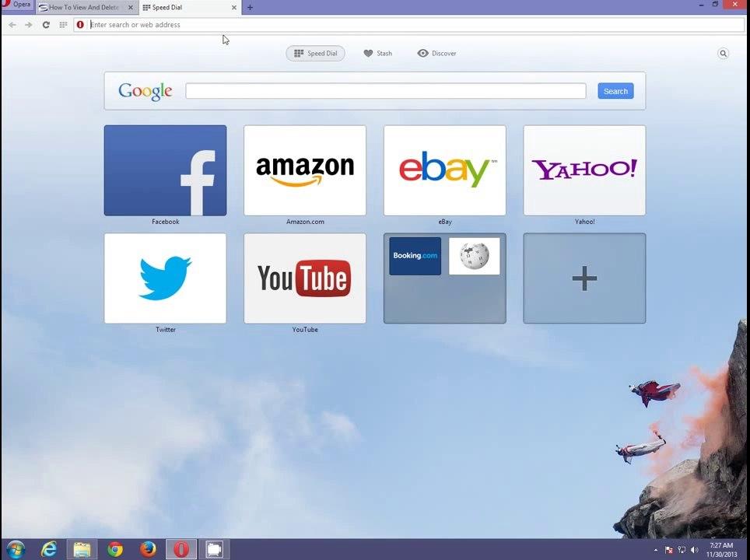Open Action Center flag icon

[x=668, y=550]
